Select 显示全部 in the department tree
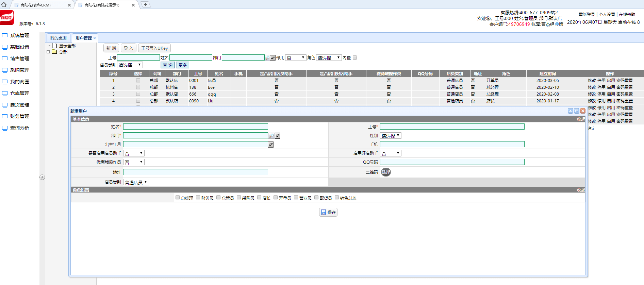Viewport: 644px width, 285px height. tap(67, 46)
